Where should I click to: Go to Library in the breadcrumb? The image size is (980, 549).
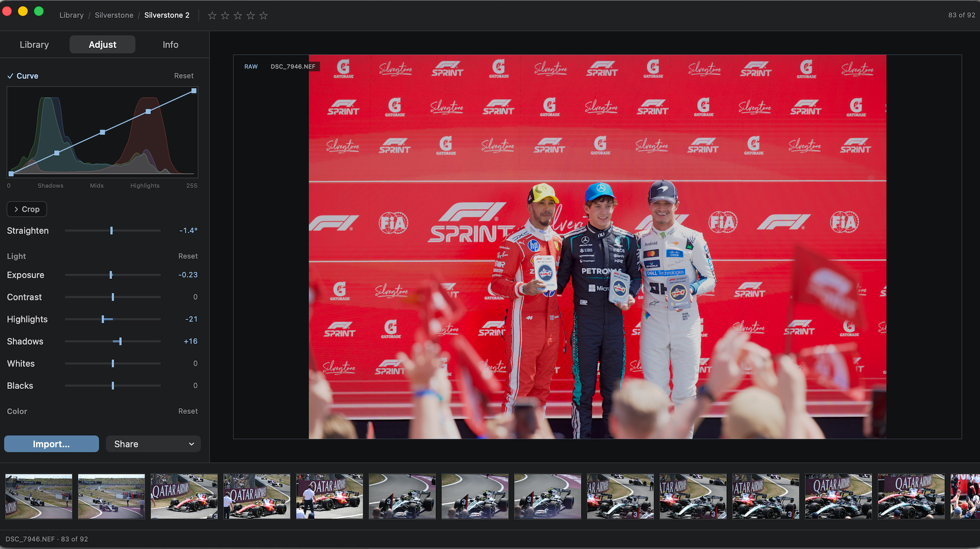(71, 15)
